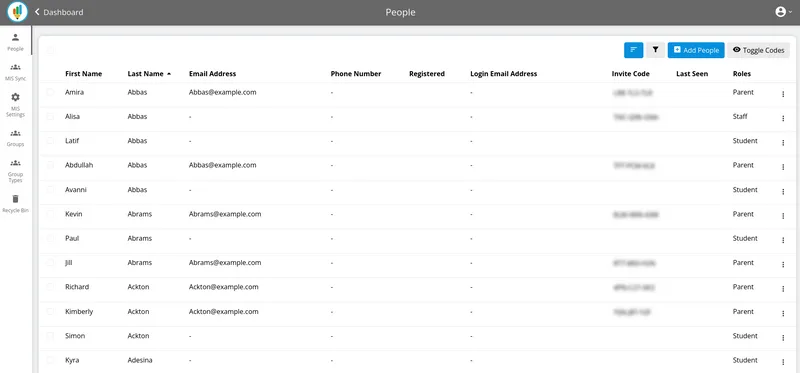This screenshot has height=373, width=800.
Task: Click the Parent role for Kimberly
Action: pos(743,311)
